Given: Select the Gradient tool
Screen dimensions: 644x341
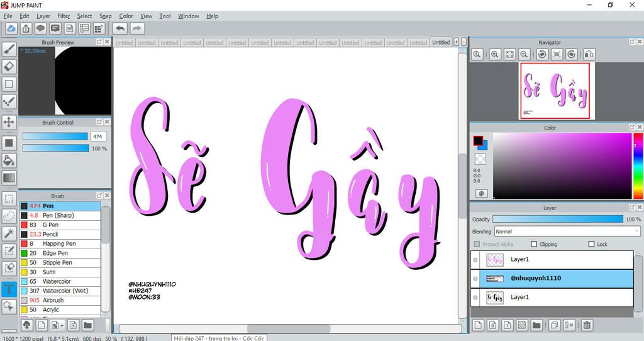Looking at the screenshot, I should click(x=9, y=178).
